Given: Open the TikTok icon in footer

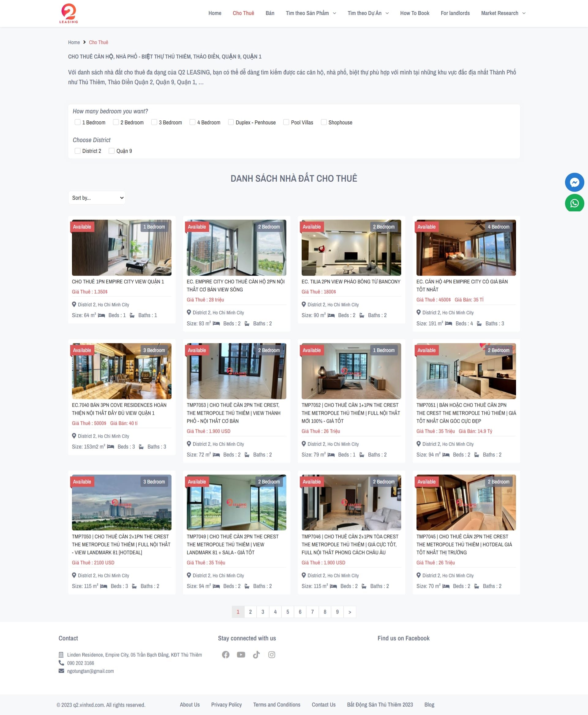Looking at the screenshot, I should pos(256,654).
